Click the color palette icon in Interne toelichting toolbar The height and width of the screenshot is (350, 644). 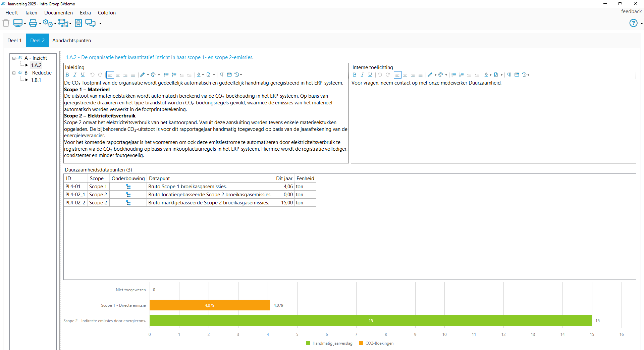441,75
